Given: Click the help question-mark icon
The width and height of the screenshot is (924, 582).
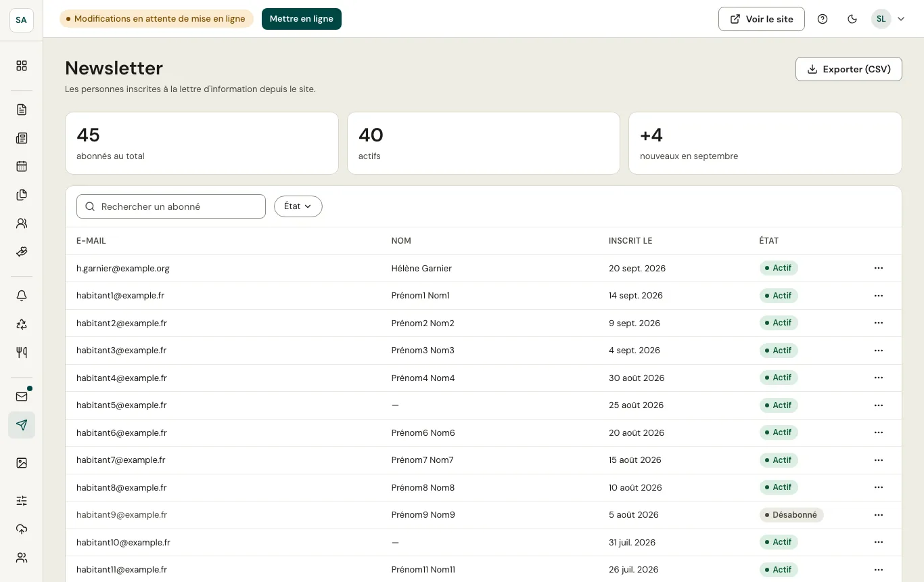Looking at the screenshot, I should [823, 19].
